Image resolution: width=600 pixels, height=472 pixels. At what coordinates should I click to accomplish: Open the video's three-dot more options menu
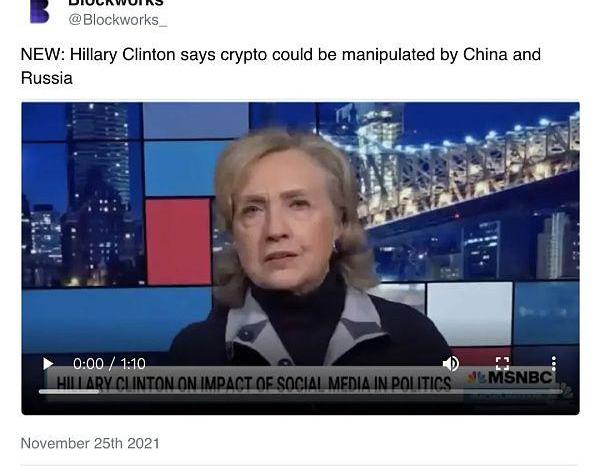pos(553,363)
